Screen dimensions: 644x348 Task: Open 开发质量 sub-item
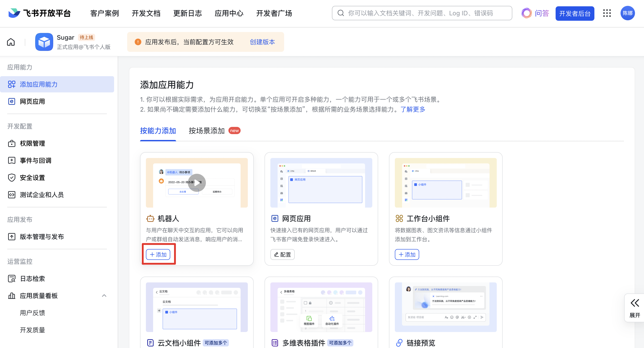32,330
